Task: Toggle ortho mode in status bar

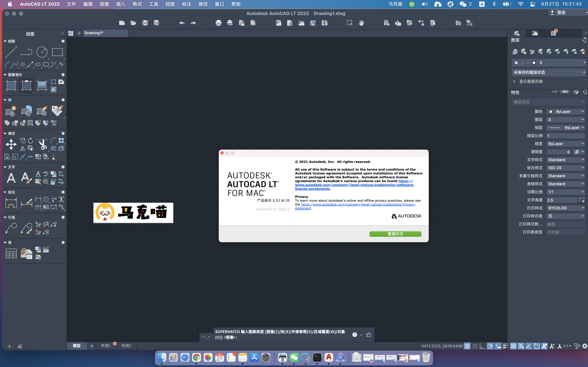Action: pos(482,346)
